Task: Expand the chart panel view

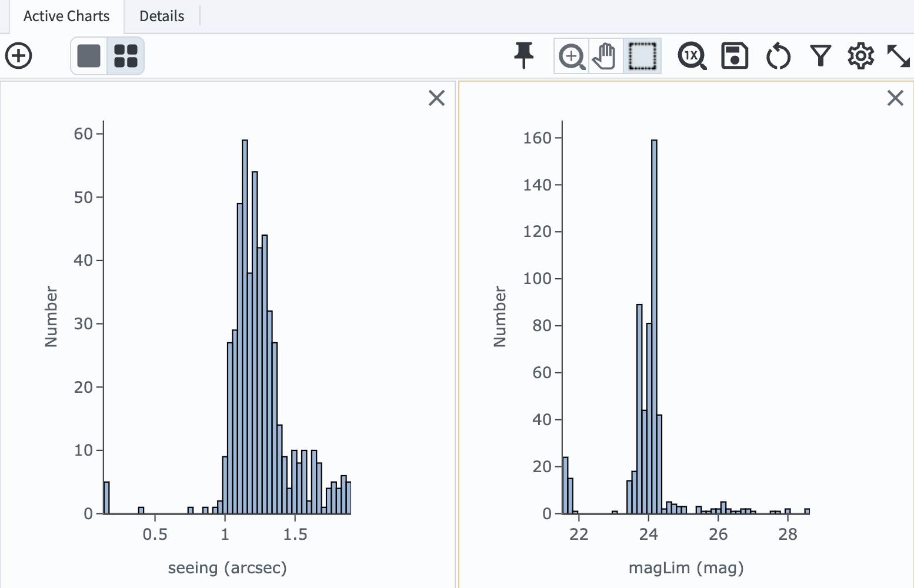Action: [x=899, y=55]
